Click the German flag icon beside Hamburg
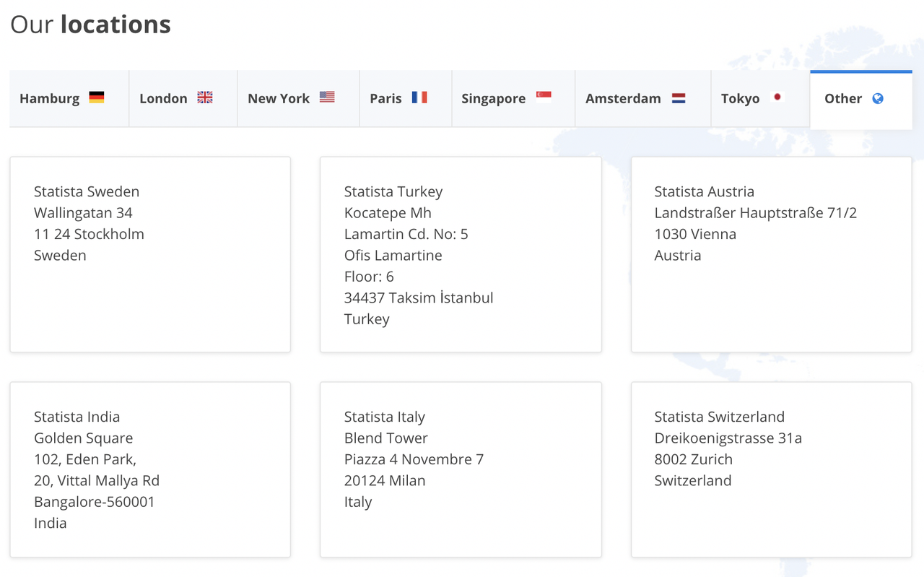This screenshot has width=924, height=577. pyautogui.click(x=97, y=97)
